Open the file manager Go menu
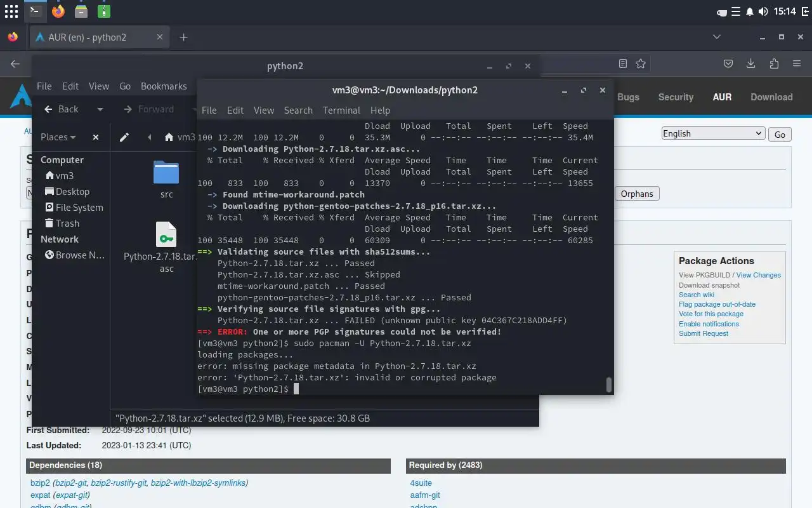This screenshot has width=812, height=508. 125,86
